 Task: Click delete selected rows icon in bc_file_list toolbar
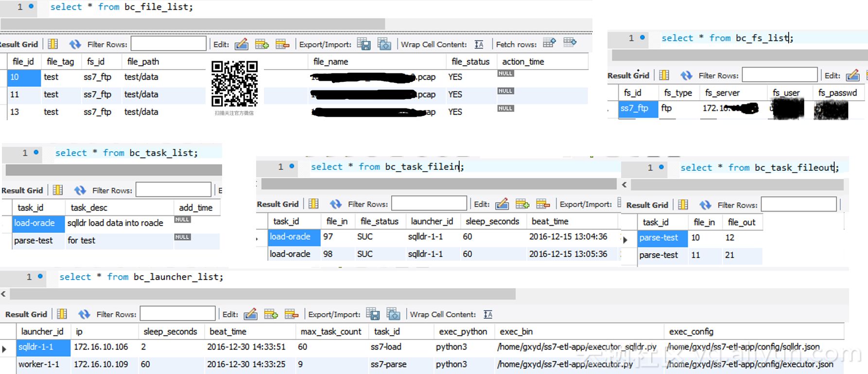(x=282, y=44)
